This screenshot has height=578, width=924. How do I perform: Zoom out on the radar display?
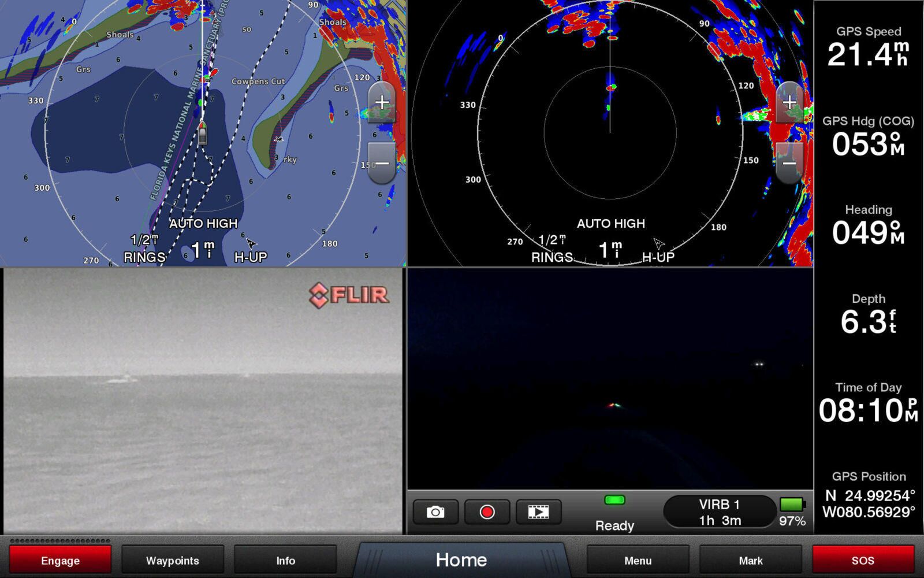click(x=789, y=164)
